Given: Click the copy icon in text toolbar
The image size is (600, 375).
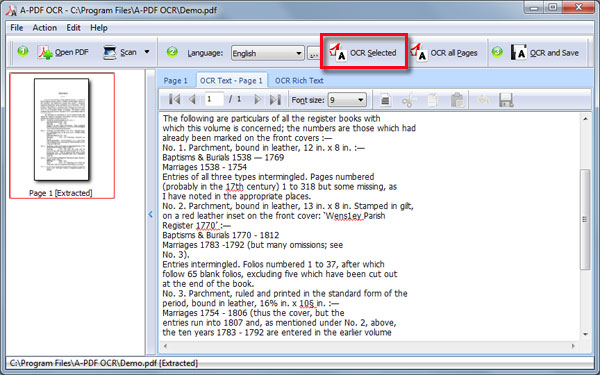Looking at the screenshot, I should pos(432,100).
